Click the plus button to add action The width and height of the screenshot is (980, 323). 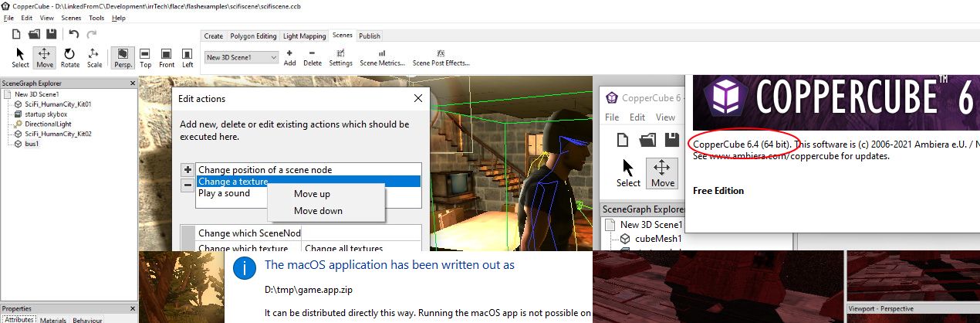coord(188,169)
